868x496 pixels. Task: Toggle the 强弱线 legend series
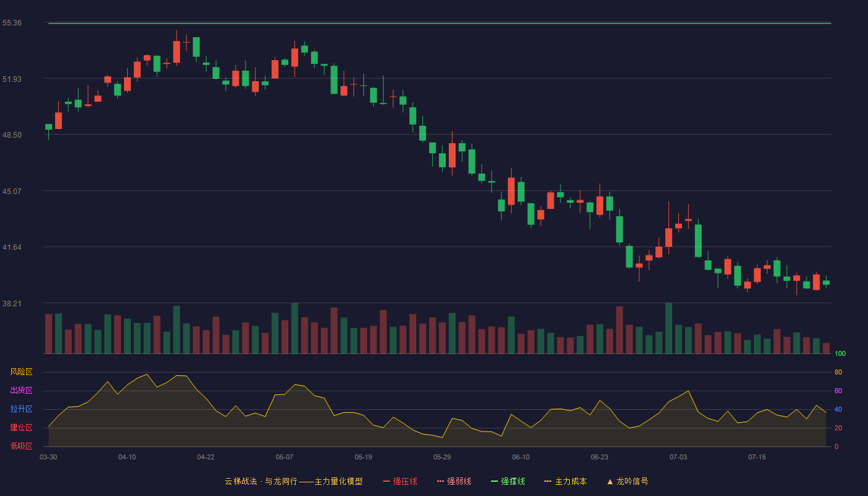(x=454, y=481)
